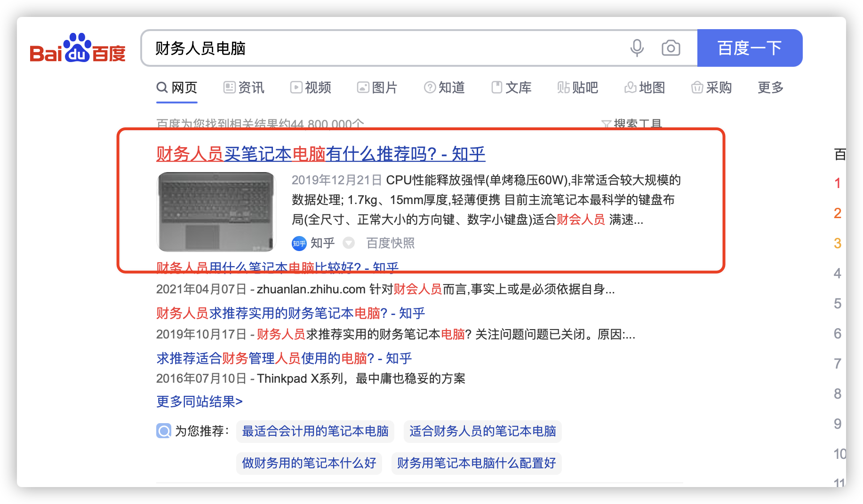This screenshot has width=863, height=504.
Task: Click hot list rank number 8
Action: (838, 394)
